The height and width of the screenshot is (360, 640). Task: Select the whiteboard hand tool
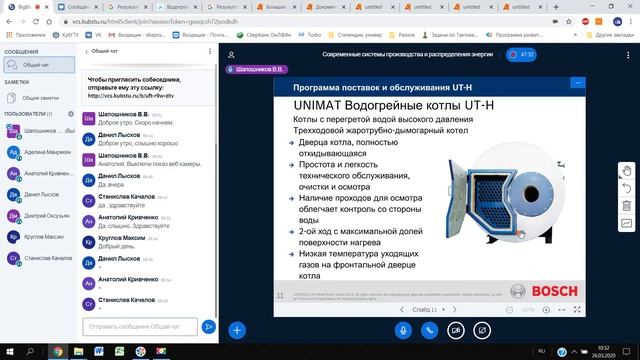click(x=627, y=171)
